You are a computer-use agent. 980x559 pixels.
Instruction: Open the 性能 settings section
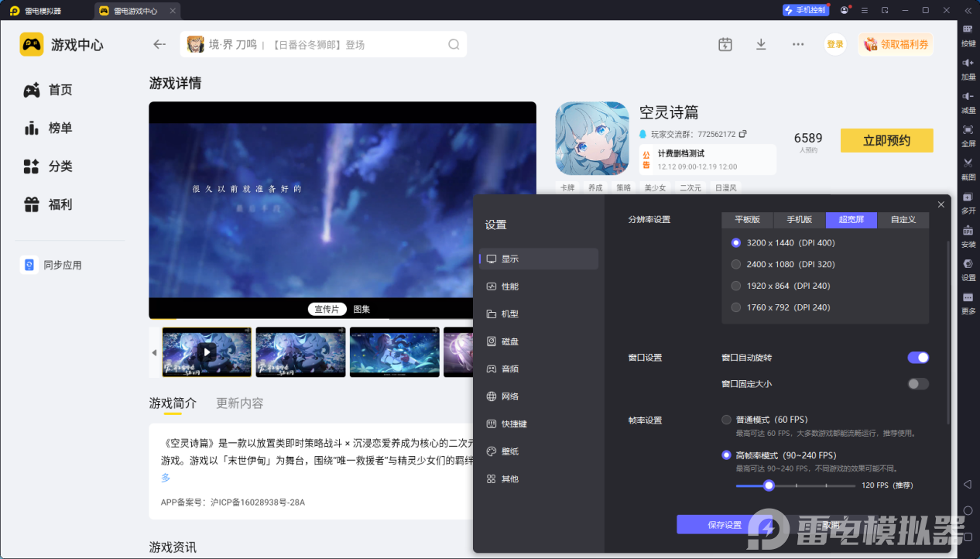point(510,286)
